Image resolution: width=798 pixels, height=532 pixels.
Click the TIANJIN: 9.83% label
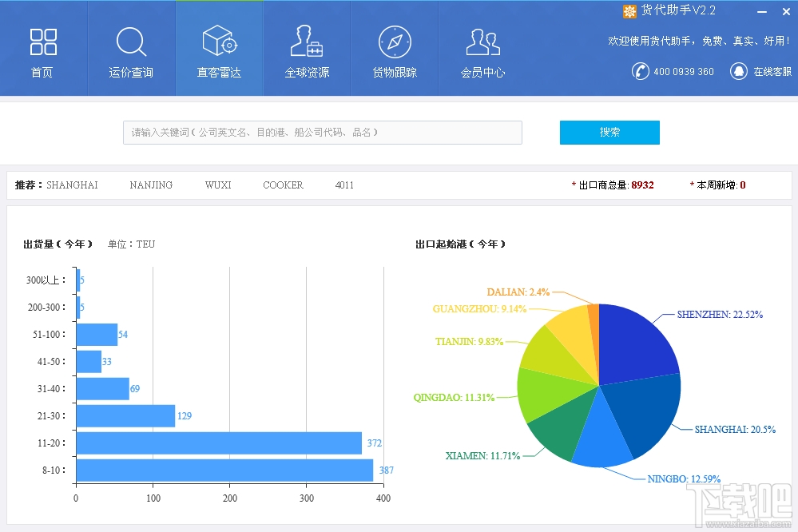(x=469, y=342)
